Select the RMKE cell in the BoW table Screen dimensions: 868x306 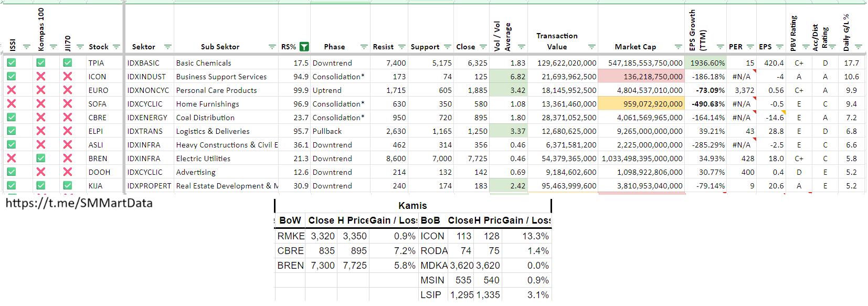click(290, 236)
